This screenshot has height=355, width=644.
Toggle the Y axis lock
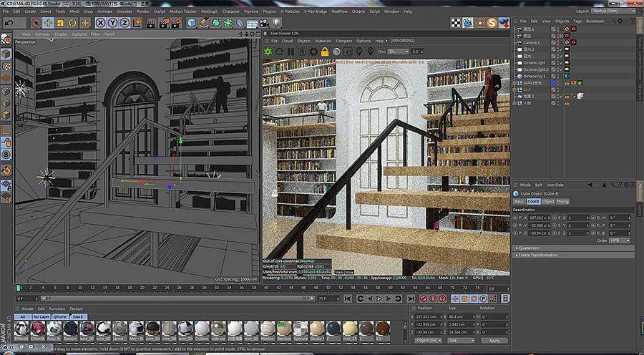[x=112, y=23]
